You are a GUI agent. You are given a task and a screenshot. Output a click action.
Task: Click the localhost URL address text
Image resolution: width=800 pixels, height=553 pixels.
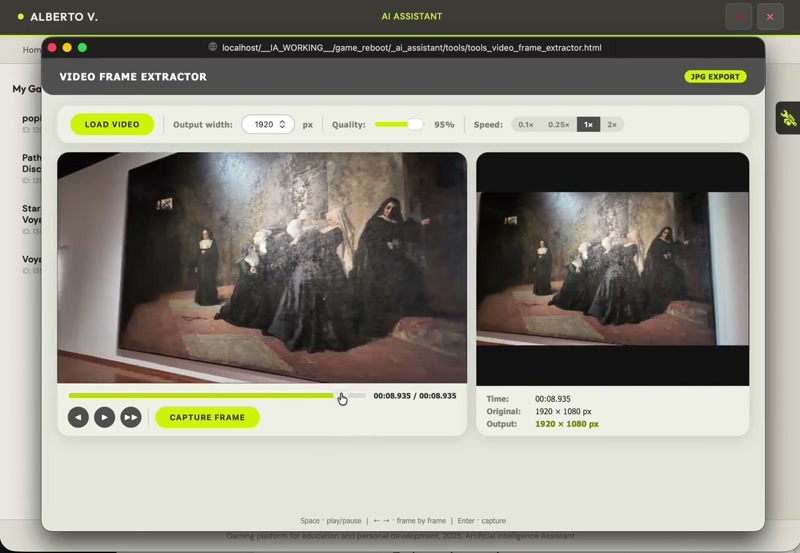point(412,47)
